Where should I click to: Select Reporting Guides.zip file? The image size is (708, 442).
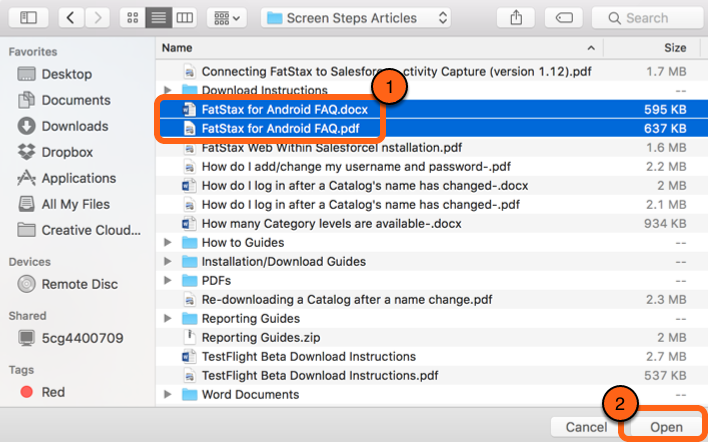tap(261, 337)
